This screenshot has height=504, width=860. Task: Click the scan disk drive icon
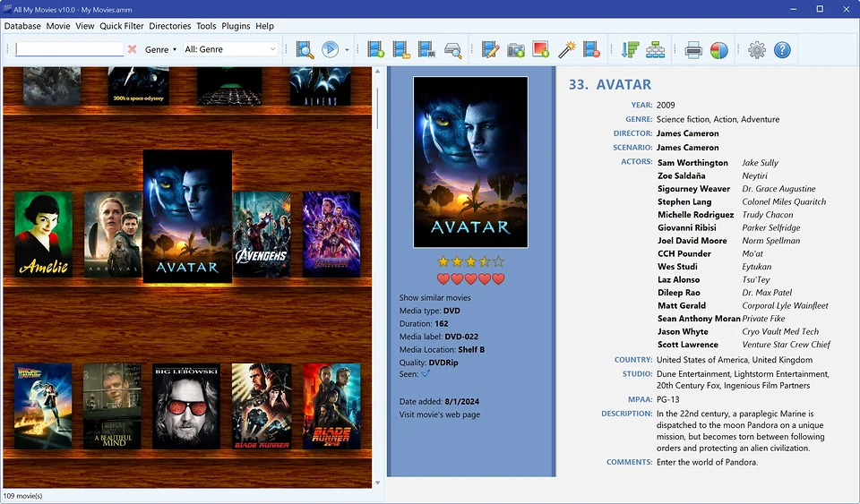(452, 50)
